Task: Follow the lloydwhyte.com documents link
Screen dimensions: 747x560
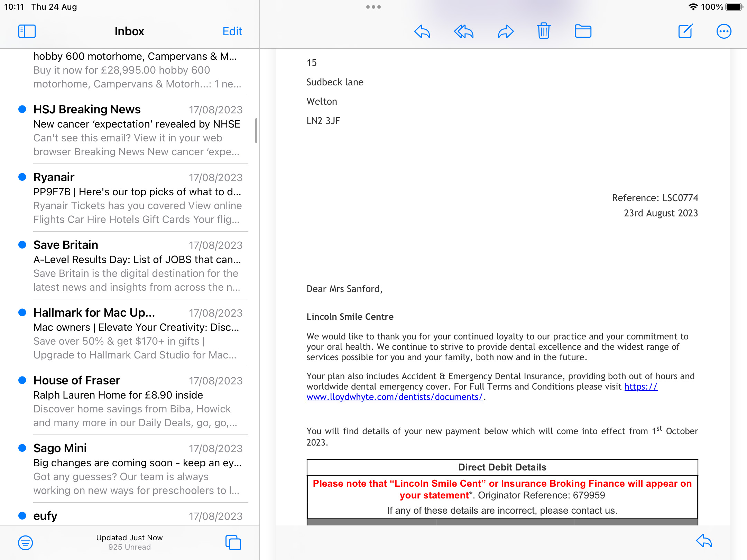Action: coord(395,397)
